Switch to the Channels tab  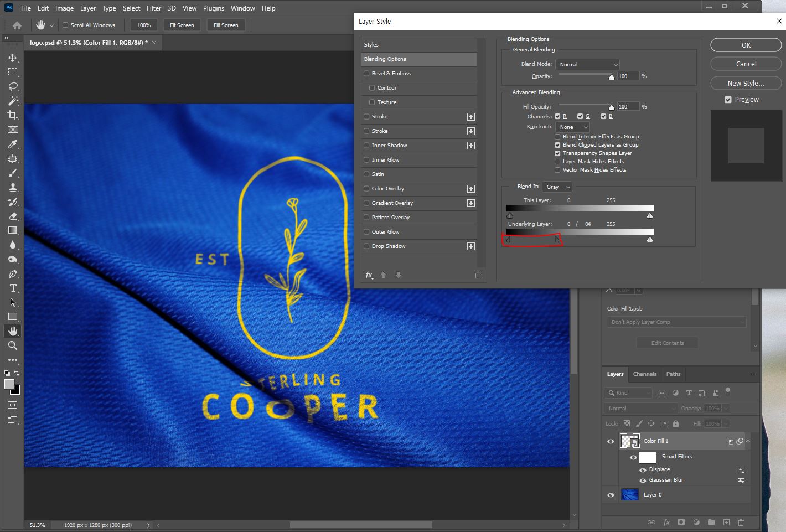(x=645, y=374)
